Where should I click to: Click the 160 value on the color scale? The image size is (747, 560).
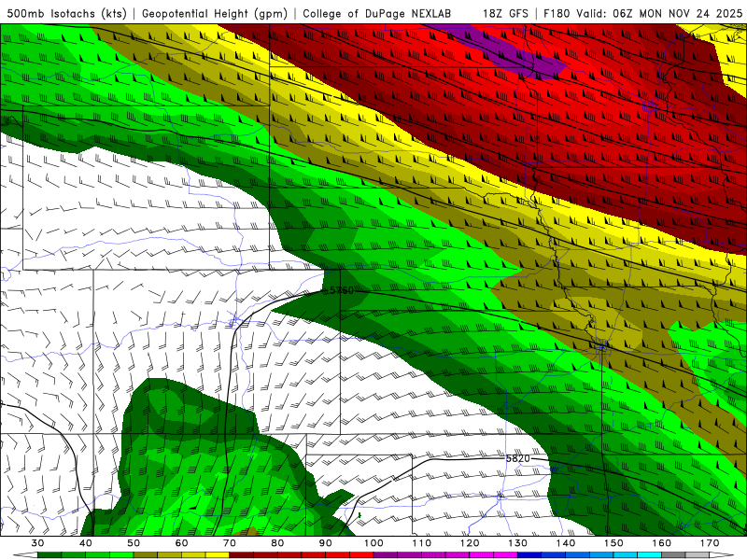(662, 543)
